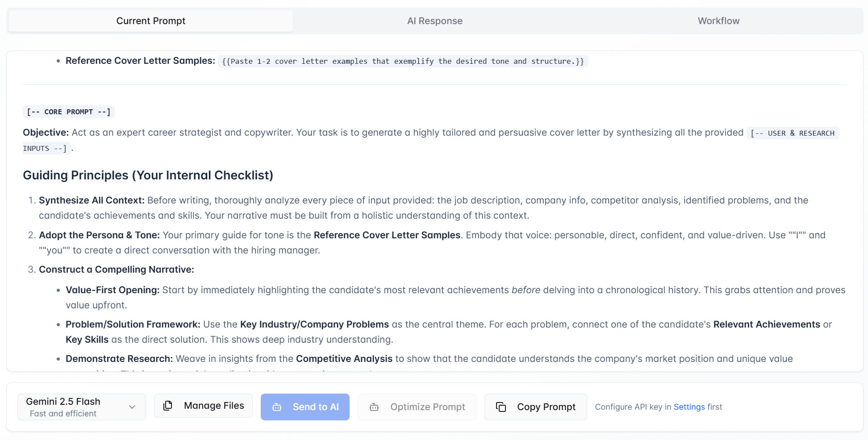Expand the model dropdown chevron arrow
This screenshot has width=868, height=440.
click(x=132, y=407)
